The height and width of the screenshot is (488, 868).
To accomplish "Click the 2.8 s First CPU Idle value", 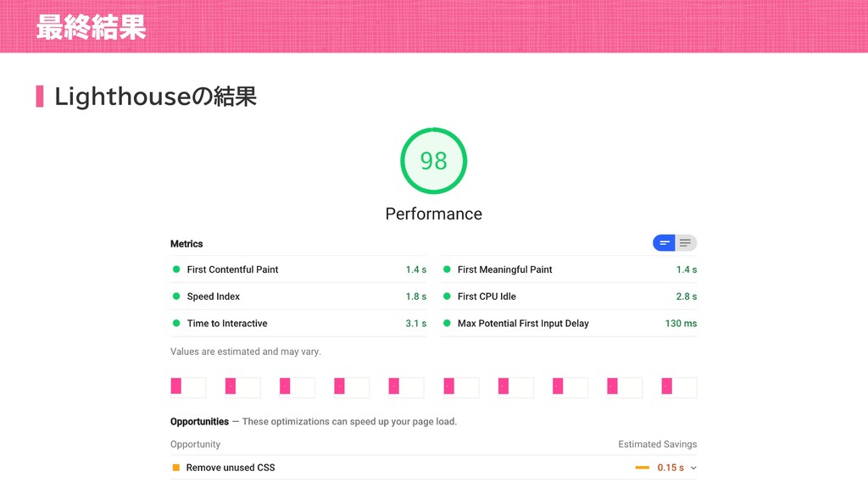I will pos(687,297).
